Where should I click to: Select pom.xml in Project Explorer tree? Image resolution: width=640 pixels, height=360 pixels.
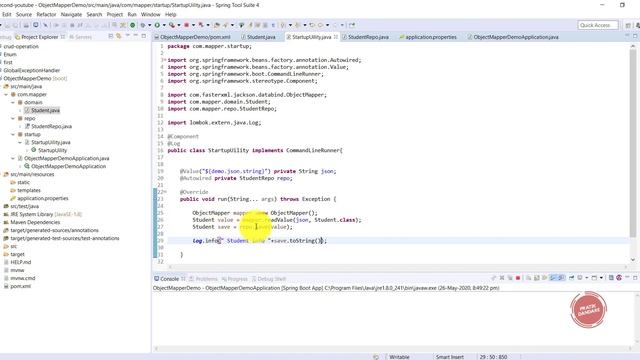pos(20,286)
